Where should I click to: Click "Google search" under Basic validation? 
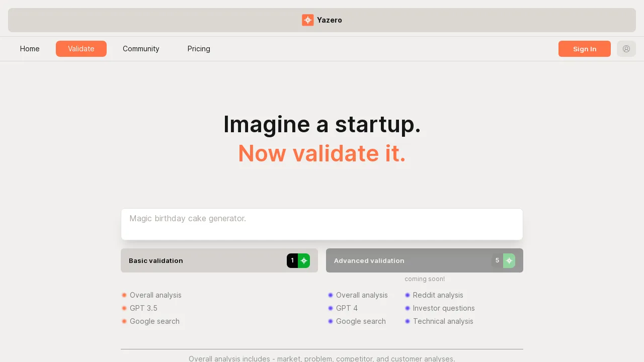[x=154, y=321]
